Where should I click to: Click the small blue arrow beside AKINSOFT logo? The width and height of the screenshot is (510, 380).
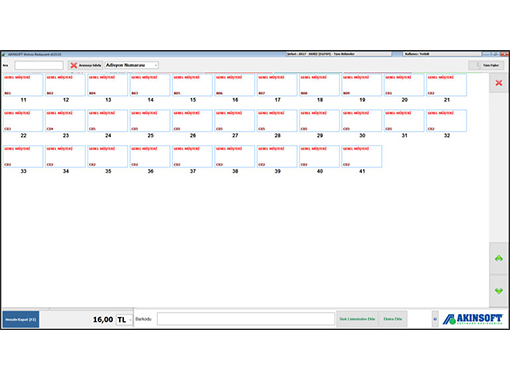click(435, 319)
